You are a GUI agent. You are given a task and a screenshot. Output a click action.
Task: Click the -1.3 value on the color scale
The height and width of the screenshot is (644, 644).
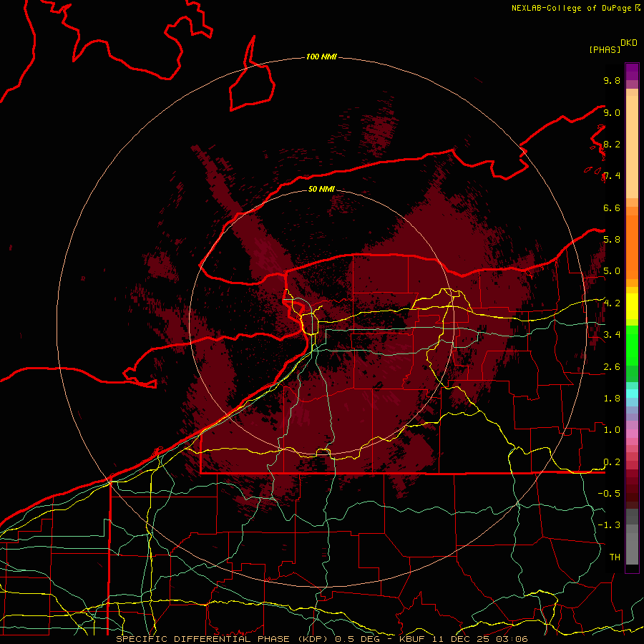point(609,525)
